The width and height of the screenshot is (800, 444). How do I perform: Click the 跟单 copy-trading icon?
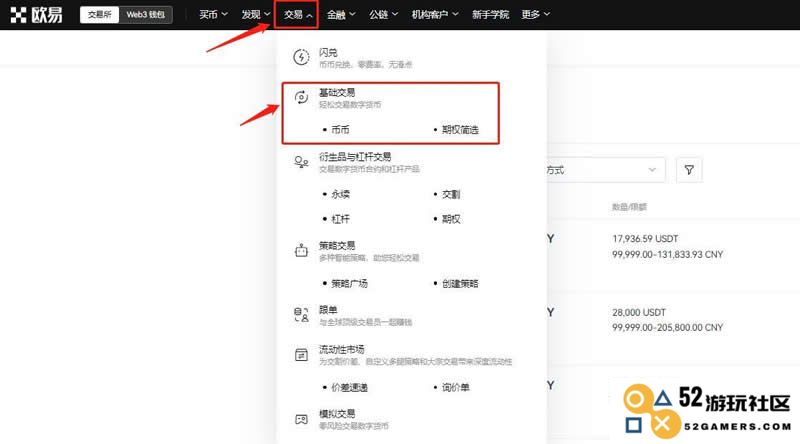(301, 315)
